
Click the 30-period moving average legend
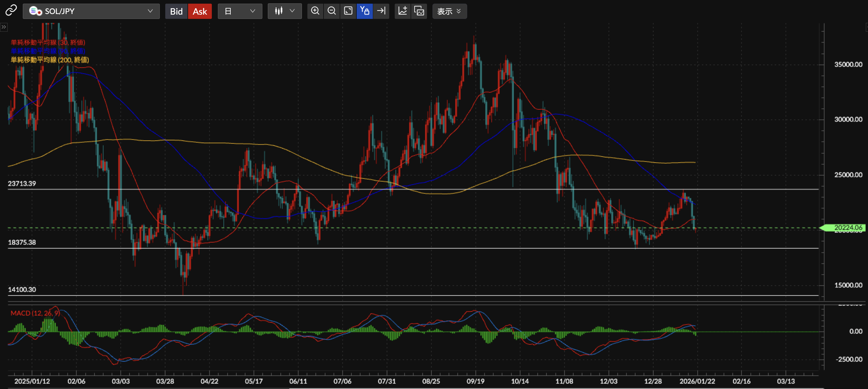[x=48, y=42]
